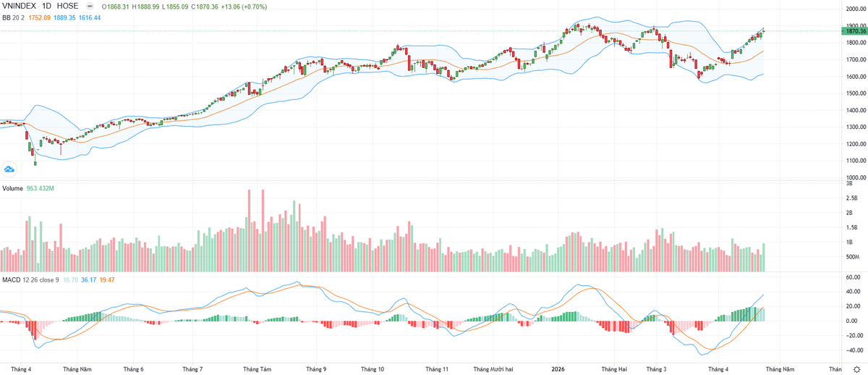Click the orange MACD signal value 19.47
The image size is (868, 375).
click(109, 279)
